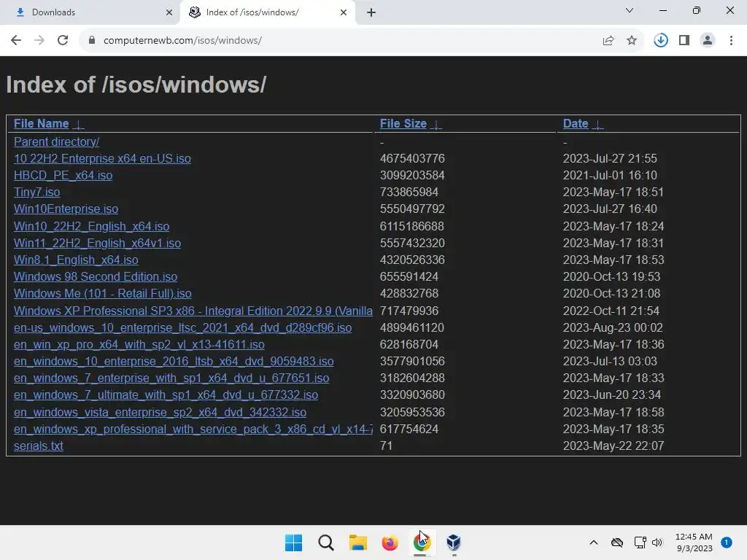Image resolution: width=747 pixels, height=560 pixels.
Task: Open a new browser tab
Action: [x=371, y=12]
